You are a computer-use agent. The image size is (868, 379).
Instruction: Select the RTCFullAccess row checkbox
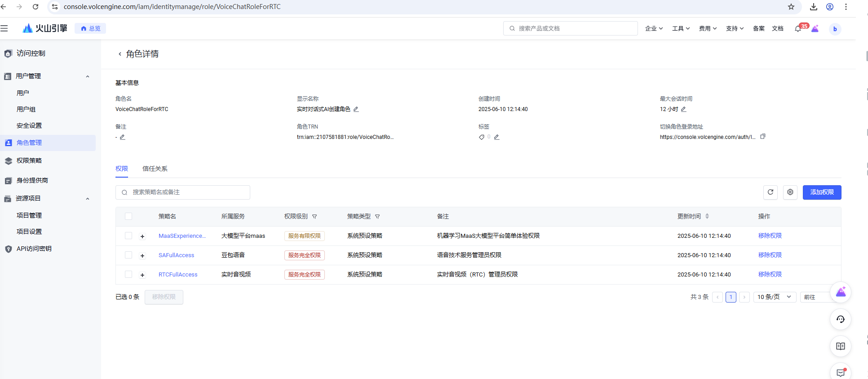coord(128,274)
